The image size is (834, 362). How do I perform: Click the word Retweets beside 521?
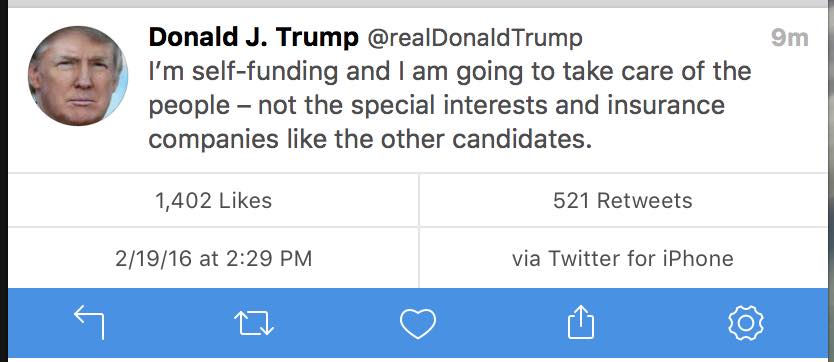click(x=645, y=200)
